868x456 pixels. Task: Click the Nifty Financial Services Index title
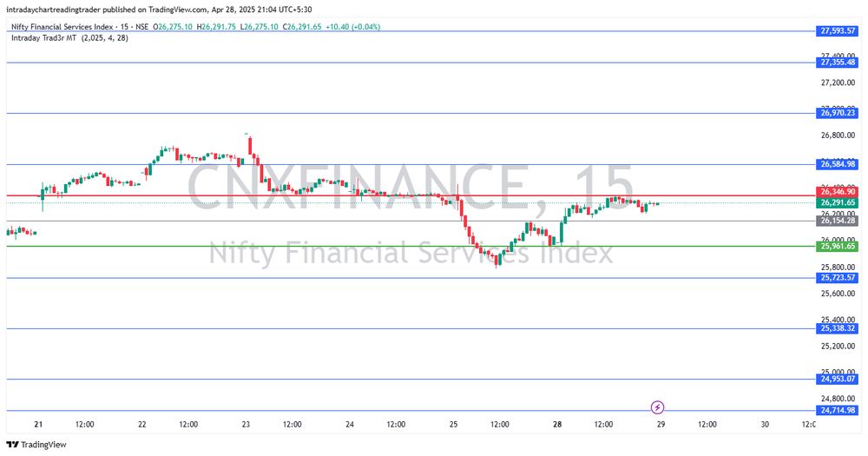point(62,27)
